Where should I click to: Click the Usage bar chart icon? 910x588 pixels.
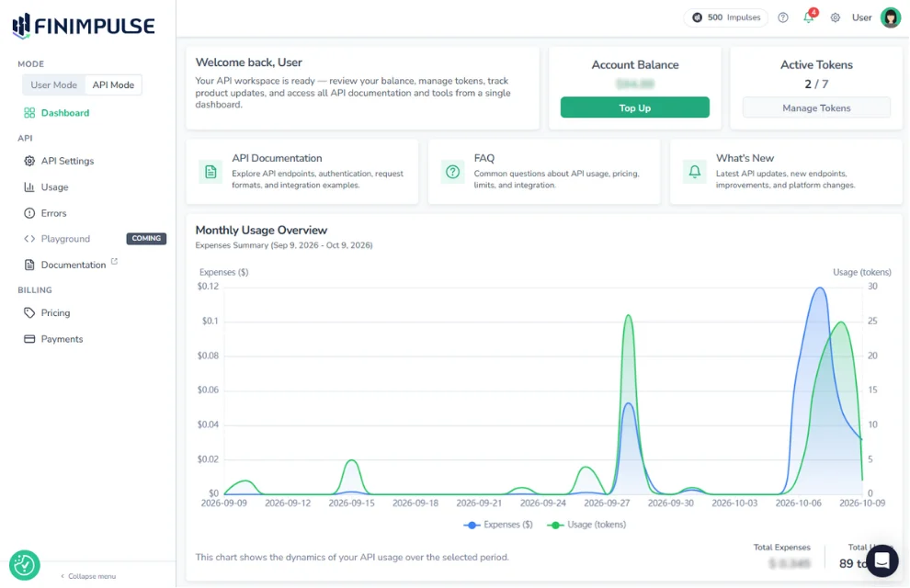click(x=29, y=187)
